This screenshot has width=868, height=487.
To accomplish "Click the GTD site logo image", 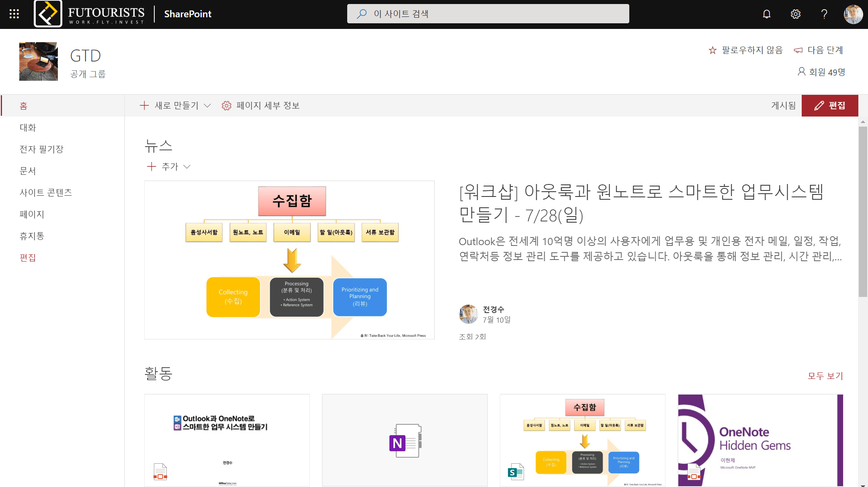I will (39, 61).
